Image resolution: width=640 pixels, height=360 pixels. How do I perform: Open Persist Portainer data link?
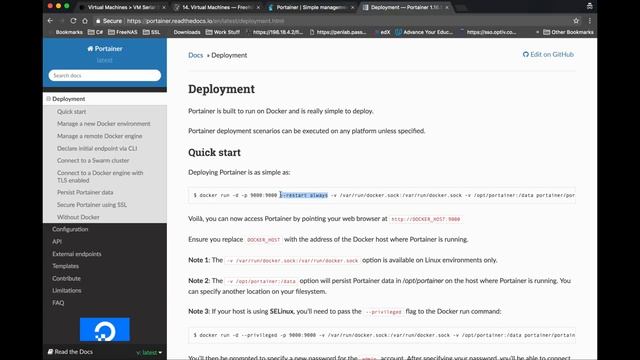tap(85, 192)
